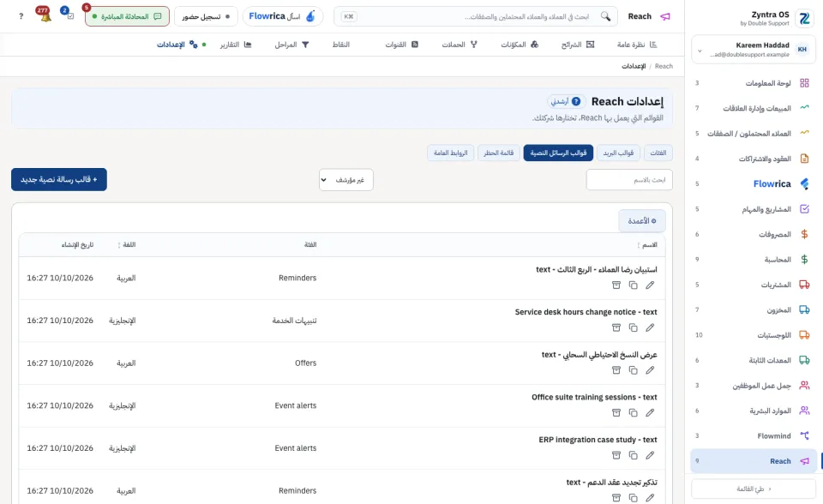This screenshot has width=823, height=504.
Task: Switch to الفئات tab
Action: pos(658,153)
